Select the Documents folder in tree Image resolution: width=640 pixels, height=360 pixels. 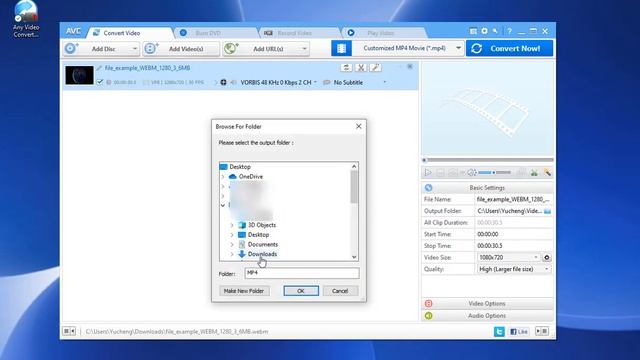coord(262,244)
